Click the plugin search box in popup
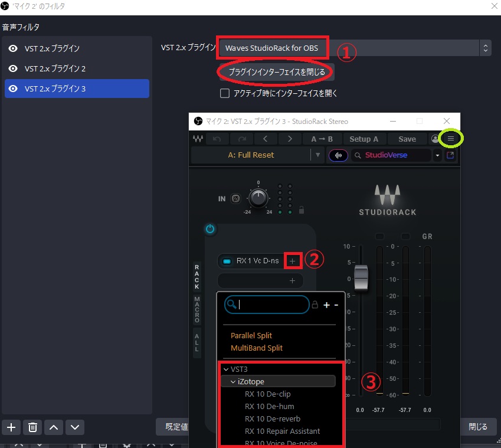 tap(267, 305)
